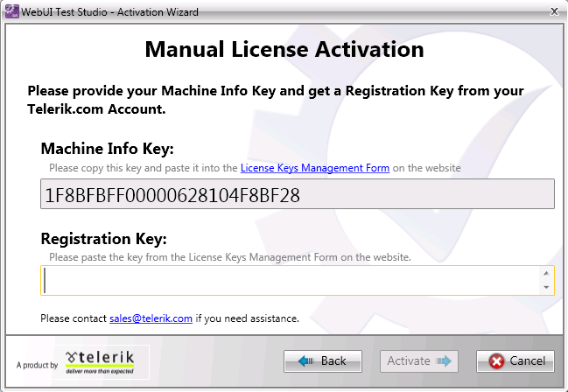Click the right arrow icon on Activate

point(445,360)
